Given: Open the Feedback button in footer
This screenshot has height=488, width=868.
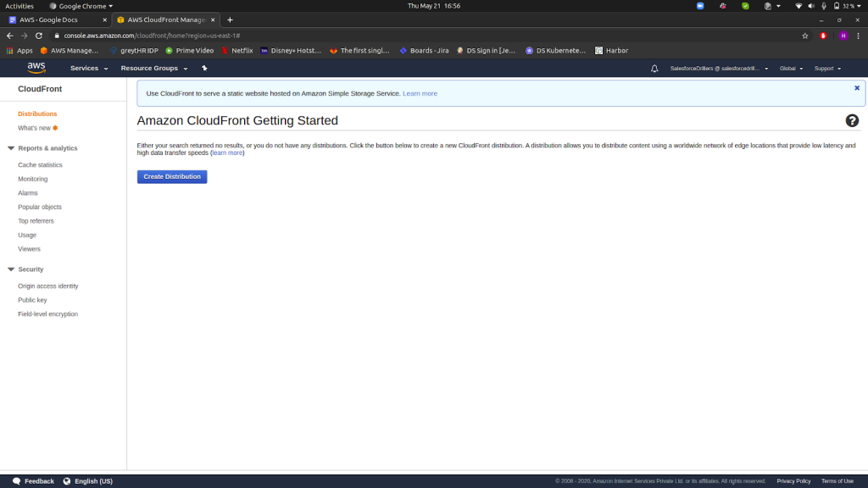Looking at the screenshot, I should coord(33,481).
